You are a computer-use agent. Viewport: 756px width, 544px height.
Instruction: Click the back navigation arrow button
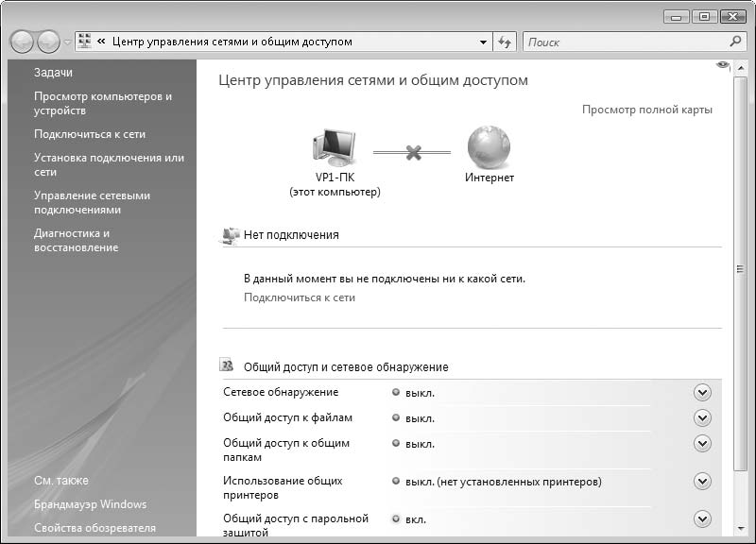point(23,42)
